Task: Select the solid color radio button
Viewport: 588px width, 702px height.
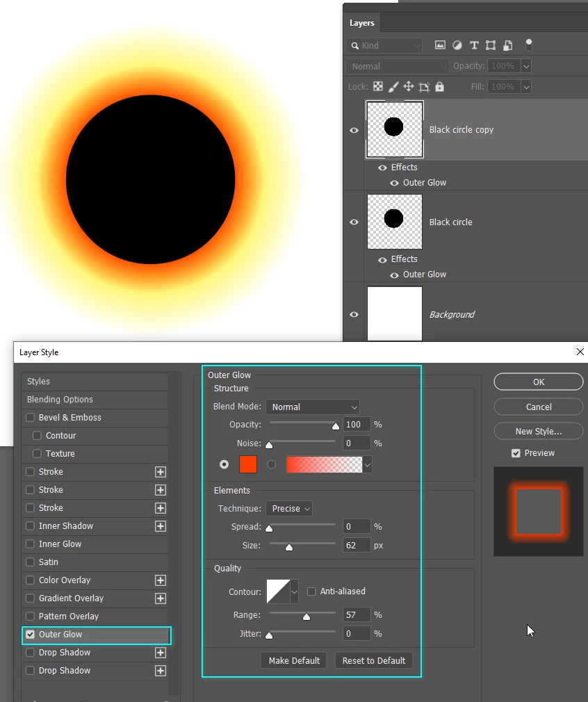Action: [224, 464]
